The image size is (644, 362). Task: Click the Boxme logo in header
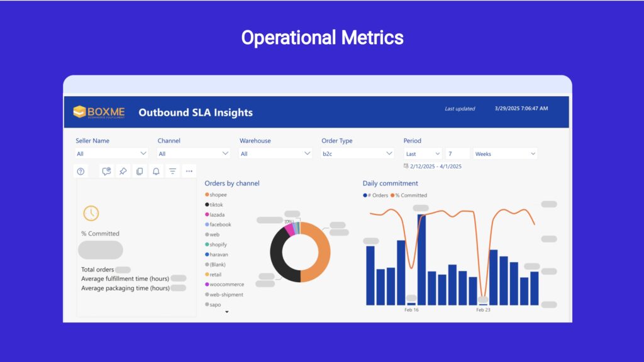[x=99, y=112]
